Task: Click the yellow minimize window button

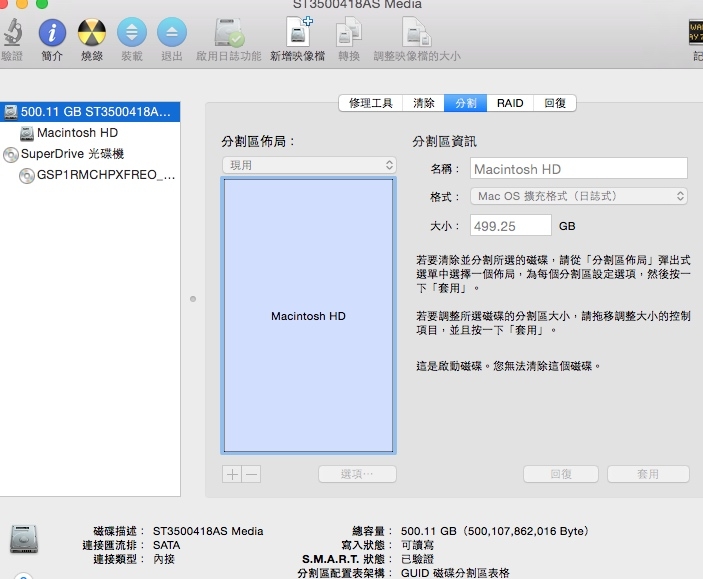Action: pos(22,4)
